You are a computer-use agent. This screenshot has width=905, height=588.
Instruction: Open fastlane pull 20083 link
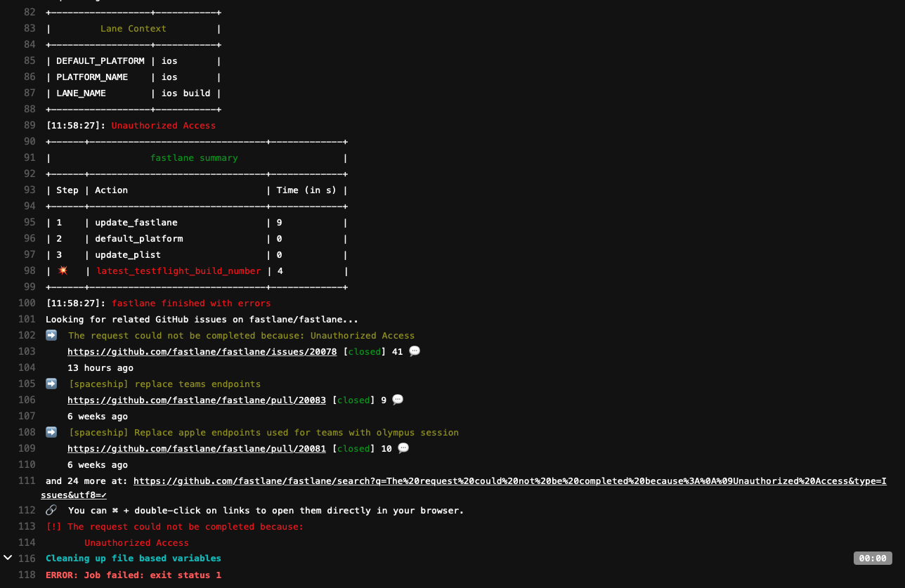click(197, 400)
